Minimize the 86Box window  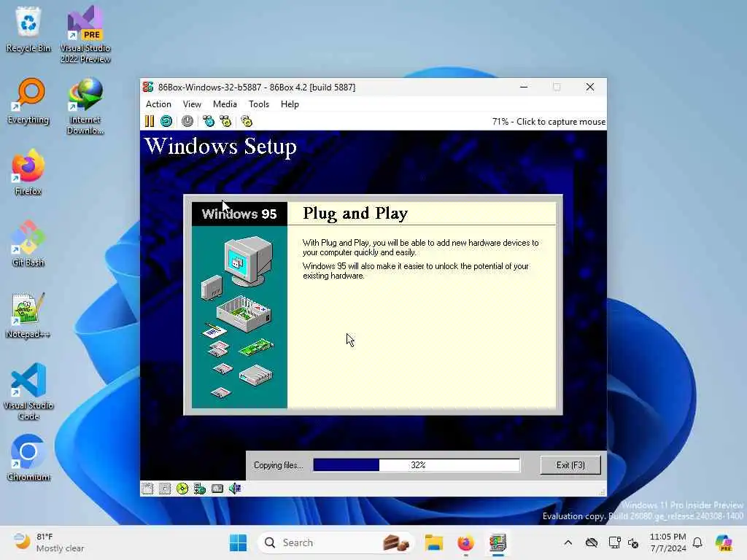[524, 87]
